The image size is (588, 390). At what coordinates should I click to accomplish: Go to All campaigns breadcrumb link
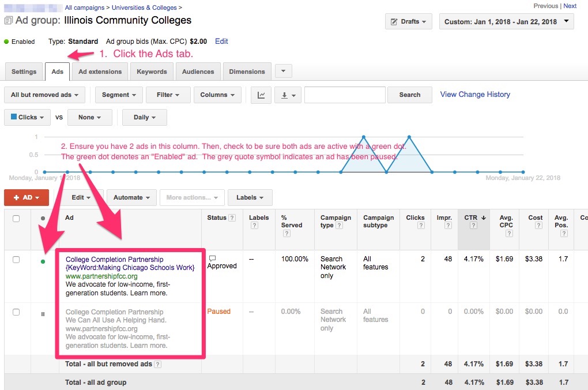pyautogui.click(x=85, y=7)
